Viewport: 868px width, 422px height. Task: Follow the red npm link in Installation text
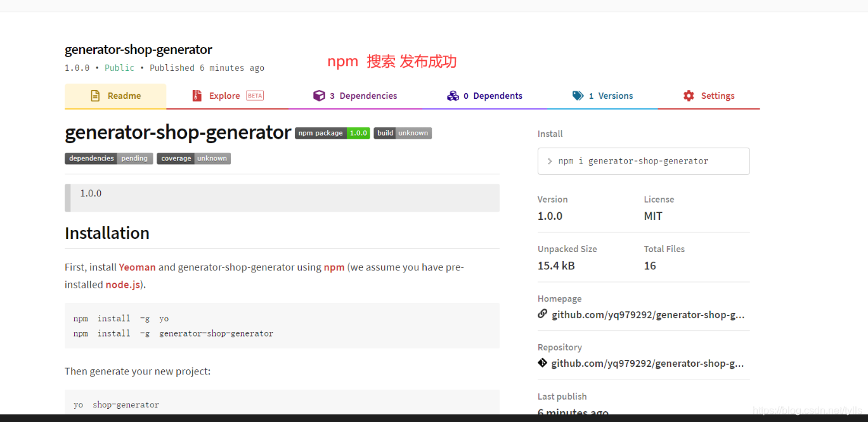click(x=334, y=267)
